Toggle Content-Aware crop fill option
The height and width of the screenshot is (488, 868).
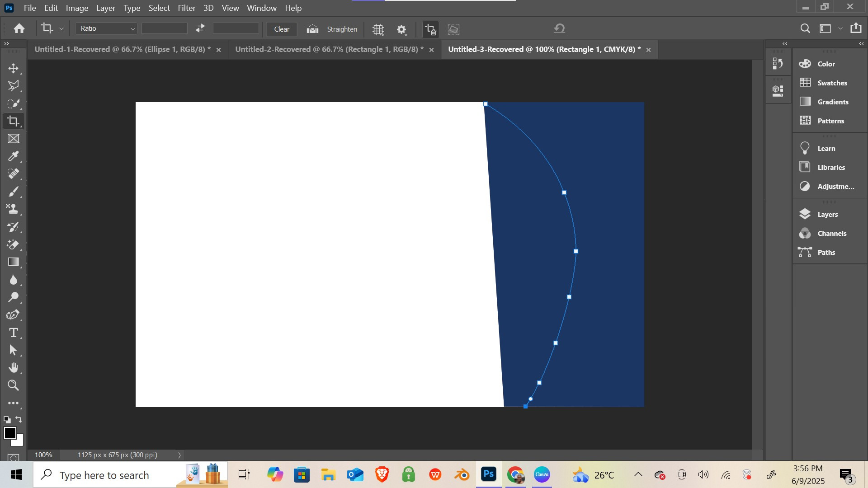(453, 29)
